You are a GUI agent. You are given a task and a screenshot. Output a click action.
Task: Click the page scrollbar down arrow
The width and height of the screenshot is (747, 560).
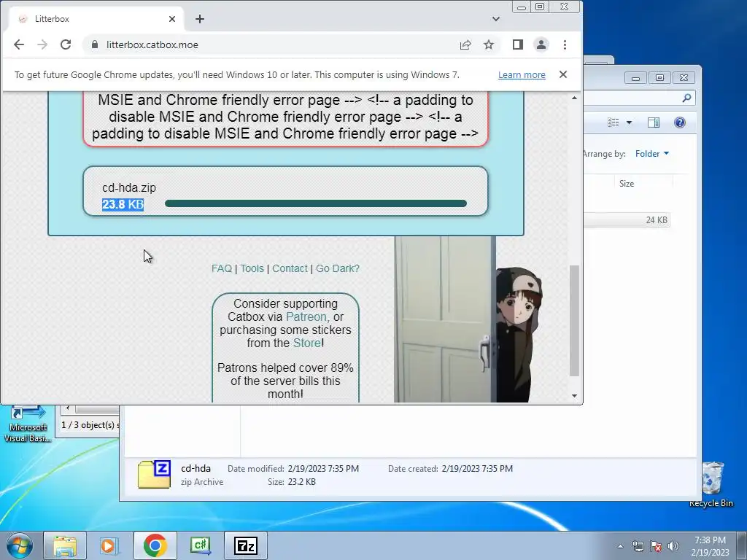point(574,396)
